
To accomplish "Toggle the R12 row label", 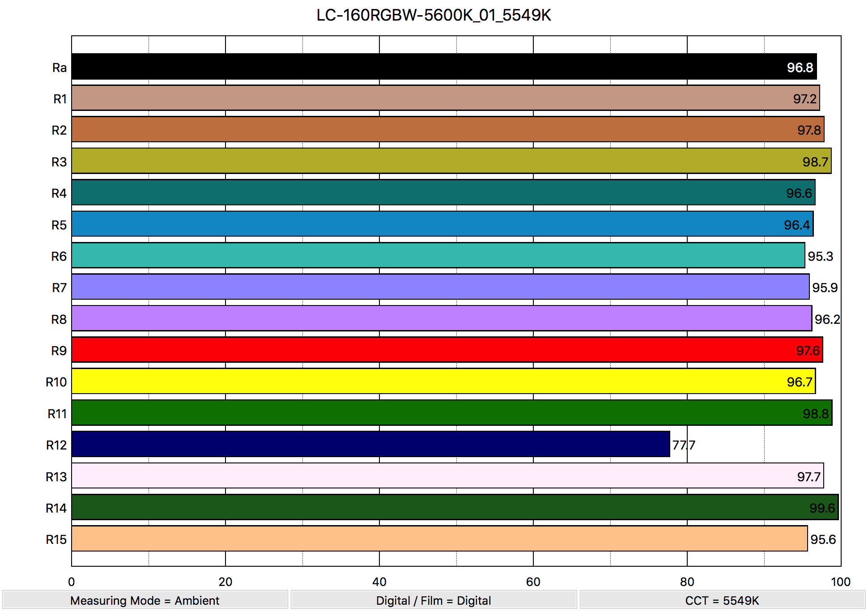I will click(55, 445).
